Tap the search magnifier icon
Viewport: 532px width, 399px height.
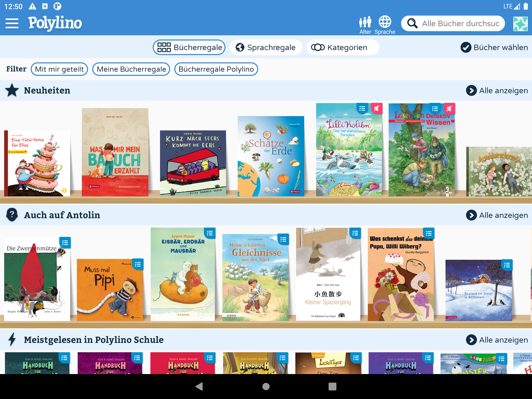pyautogui.click(x=412, y=23)
